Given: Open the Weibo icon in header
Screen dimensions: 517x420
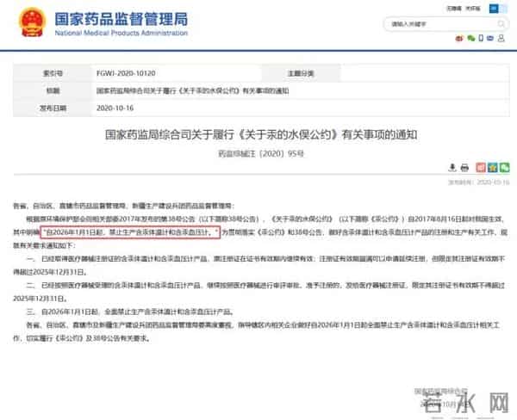Looking at the screenshot, I should tap(459, 39).
